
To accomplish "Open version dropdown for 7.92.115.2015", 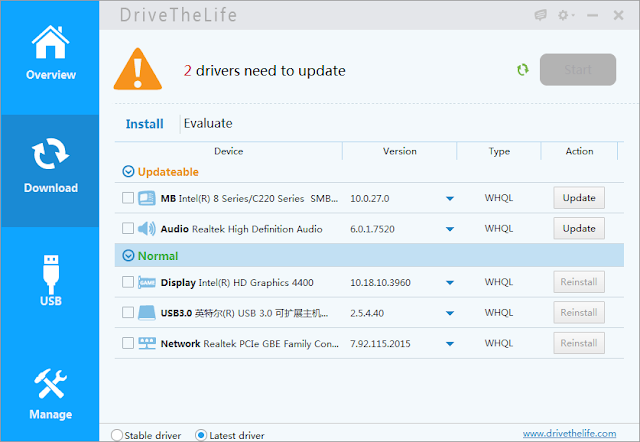I will (x=450, y=344).
